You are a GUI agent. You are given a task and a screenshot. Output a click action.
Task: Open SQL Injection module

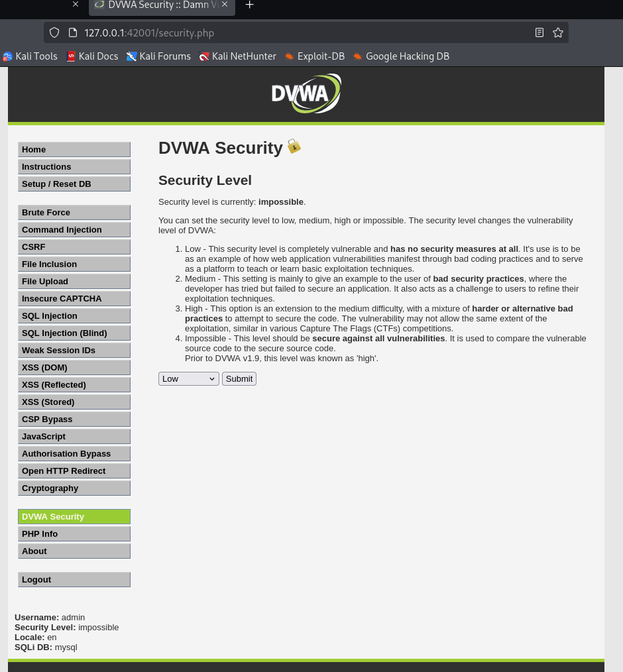pos(74,316)
